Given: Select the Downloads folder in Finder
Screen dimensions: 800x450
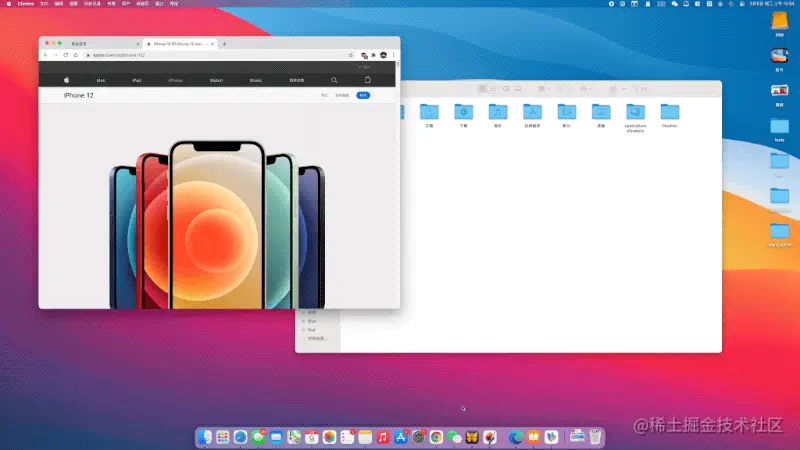Looking at the screenshot, I should pos(463,115).
